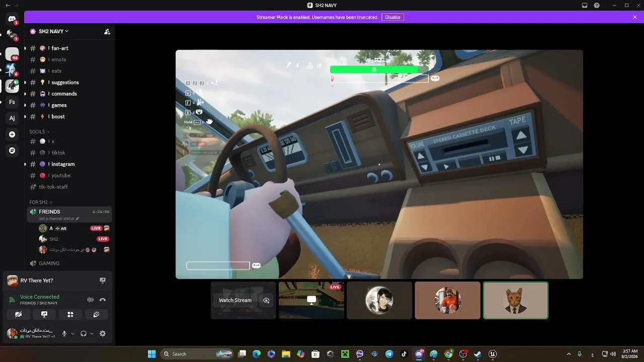Open the Discord help icon in title bar
This screenshot has height=362, width=644.
[x=597, y=6]
